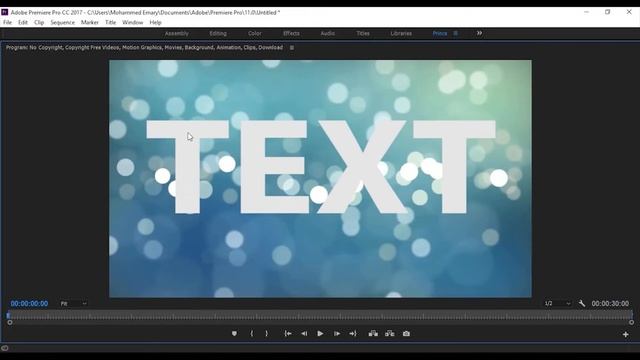Minimize the Premiere Pro window
The image size is (640, 360).
click(587, 12)
